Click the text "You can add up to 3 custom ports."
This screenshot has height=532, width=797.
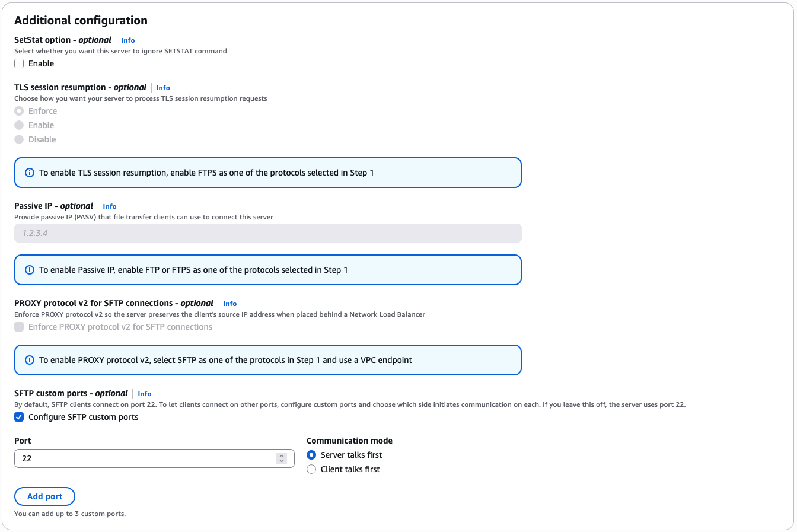pyautogui.click(x=70, y=514)
